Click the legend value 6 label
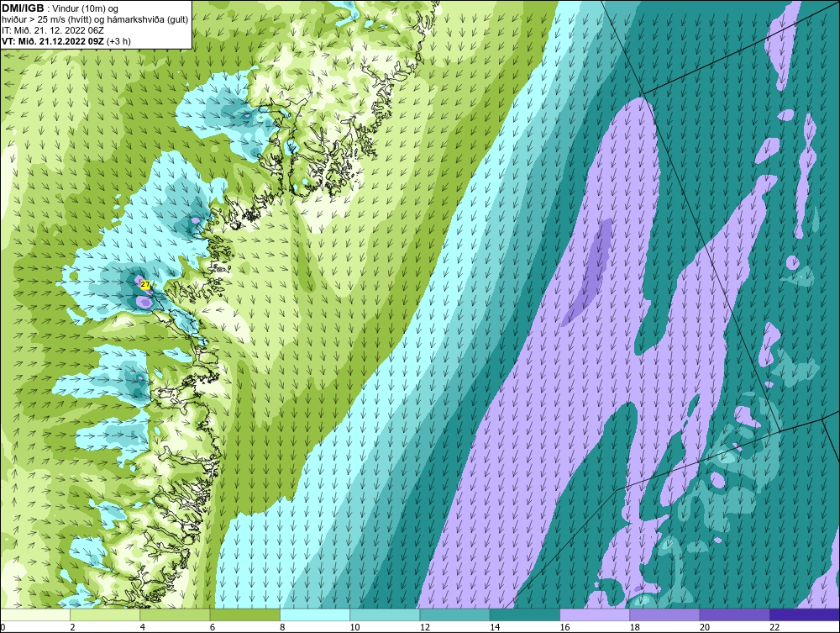This screenshot has width=840, height=633. pos(213,627)
